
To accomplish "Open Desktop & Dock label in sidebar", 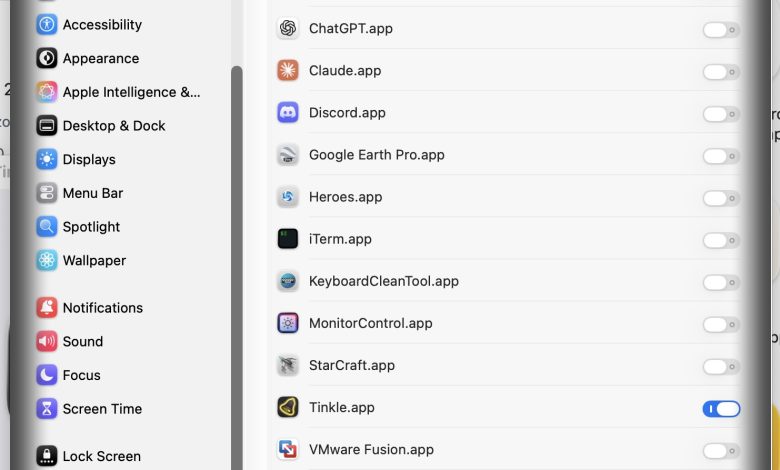I will [114, 126].
